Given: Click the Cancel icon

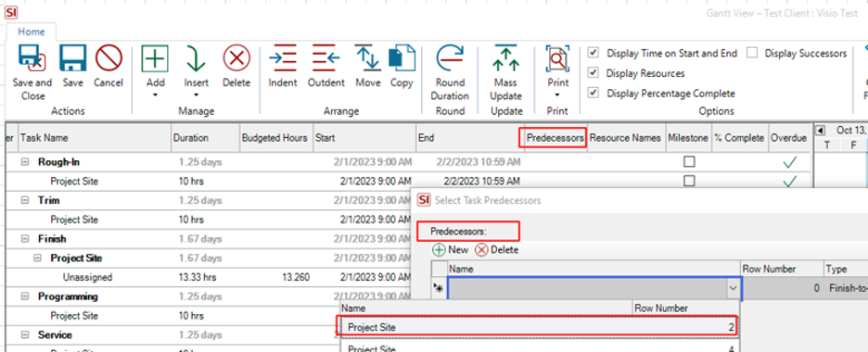Looking at the screenshot, I should 108,58.
